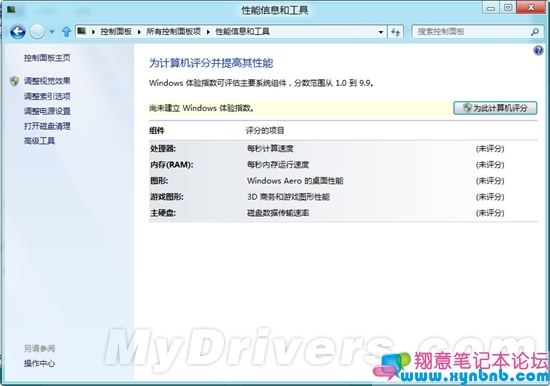Refresh the address bar view
550x386 pixels.
tap(396, 32)
